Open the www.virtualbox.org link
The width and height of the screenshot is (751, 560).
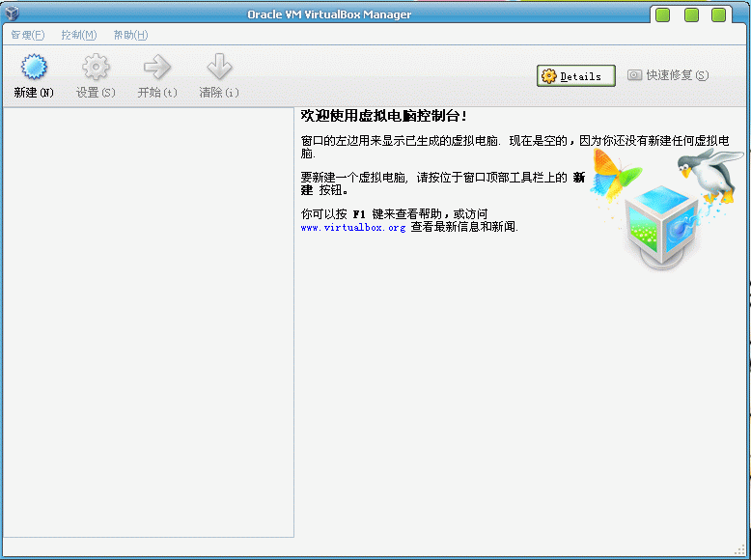click(353, 228)
